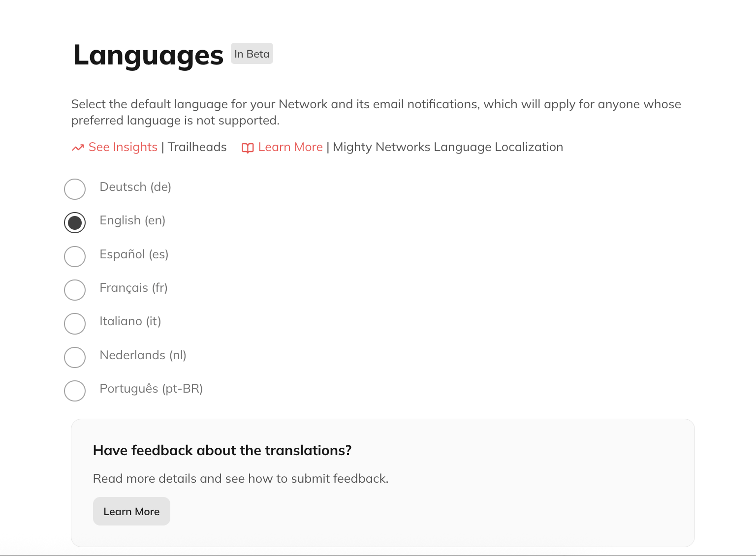The image size is (756, 556).
Task: Click the In Beta badge
Action: coord(252,54)
